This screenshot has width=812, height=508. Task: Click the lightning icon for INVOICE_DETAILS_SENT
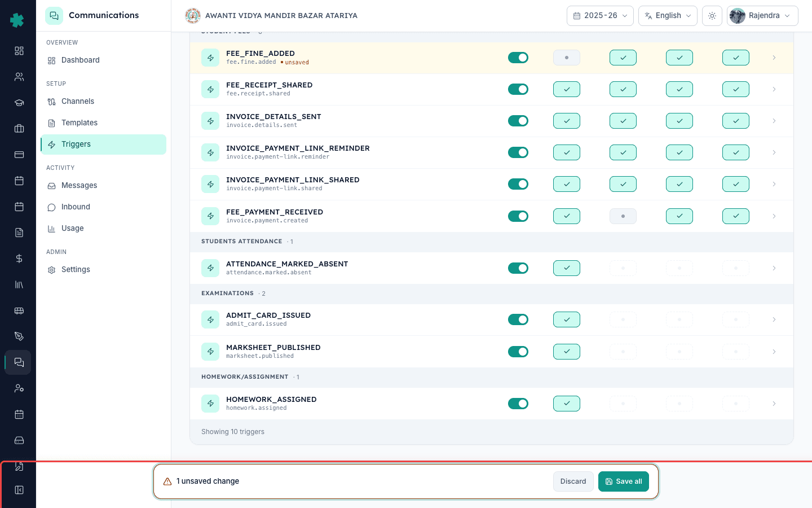(x=210, y=121)
